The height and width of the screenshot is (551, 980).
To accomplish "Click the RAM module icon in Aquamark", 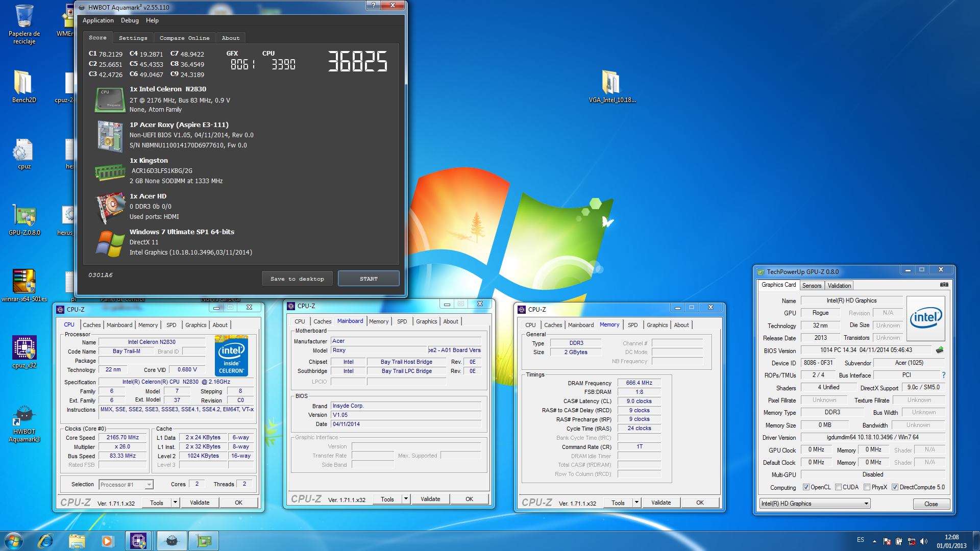I will tap(110, 172).
